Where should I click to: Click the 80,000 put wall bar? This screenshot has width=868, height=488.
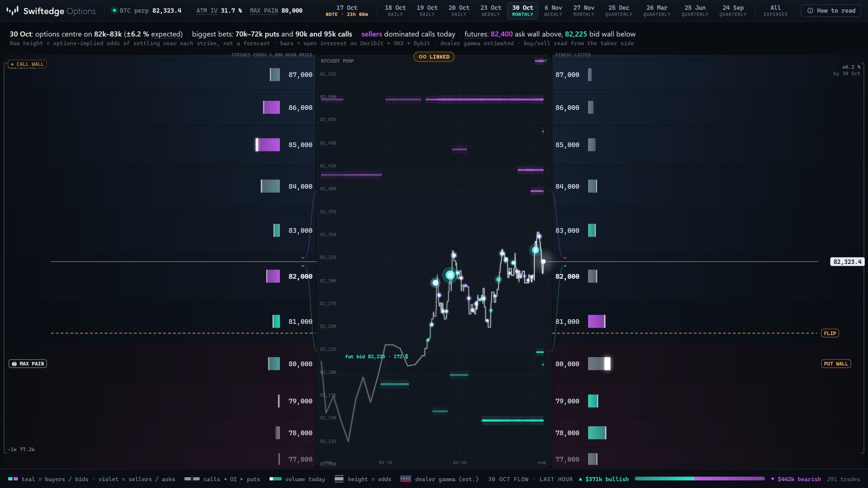click(599, 364)
